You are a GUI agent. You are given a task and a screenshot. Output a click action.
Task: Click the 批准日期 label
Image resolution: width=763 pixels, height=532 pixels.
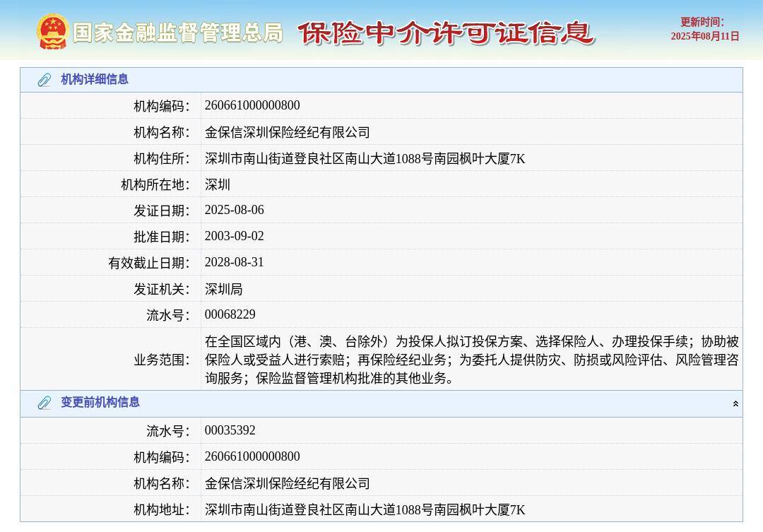click(162, 237)
